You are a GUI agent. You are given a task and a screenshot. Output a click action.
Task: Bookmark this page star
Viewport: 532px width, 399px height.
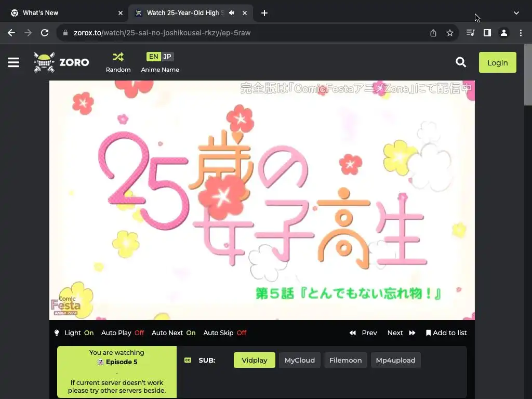click(449, 33)
